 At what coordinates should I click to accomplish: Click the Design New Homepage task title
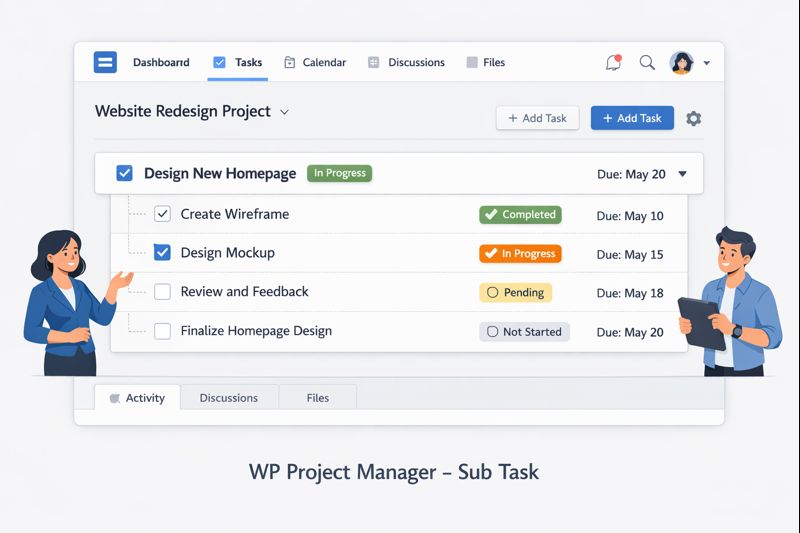click(x=220, y=173)
